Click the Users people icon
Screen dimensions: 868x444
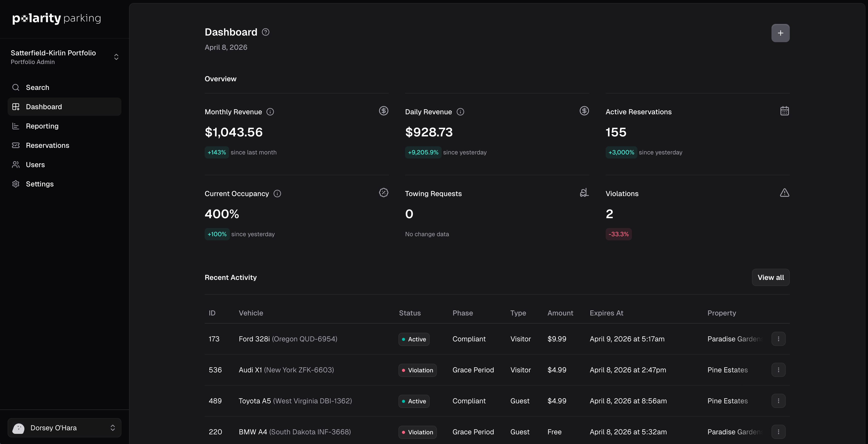(16, 165)
